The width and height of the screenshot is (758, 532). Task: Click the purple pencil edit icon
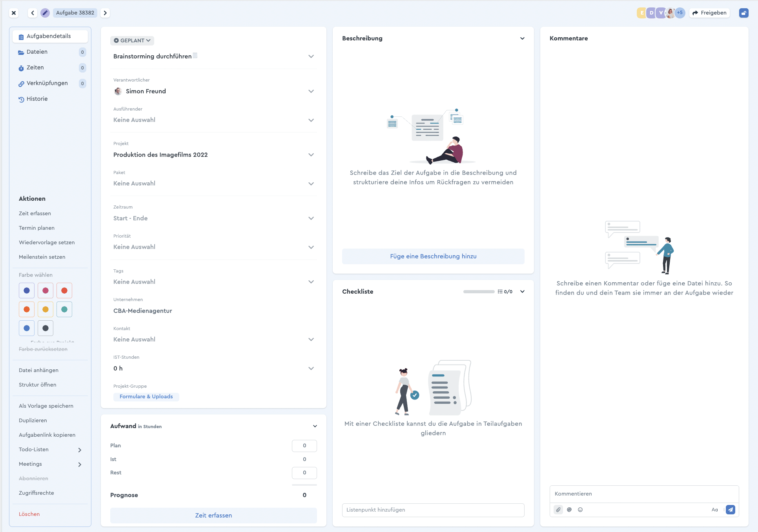pos(45,13)
